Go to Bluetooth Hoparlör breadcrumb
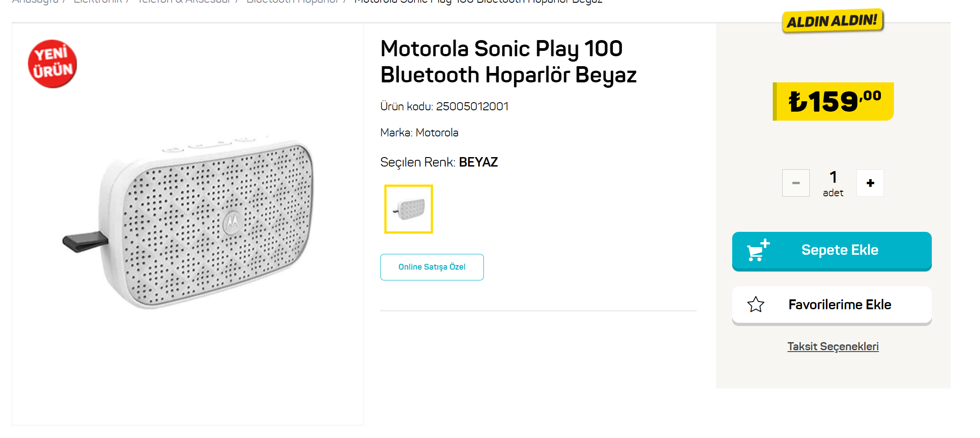 [293, 2]
